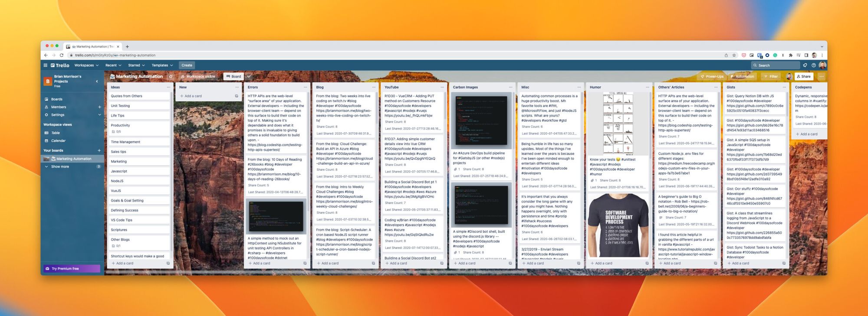The image size is (868, 316).
Task: Collapse the workspace sidebar with the arrow
Action: pyautogui.click(x=97, y=81)
